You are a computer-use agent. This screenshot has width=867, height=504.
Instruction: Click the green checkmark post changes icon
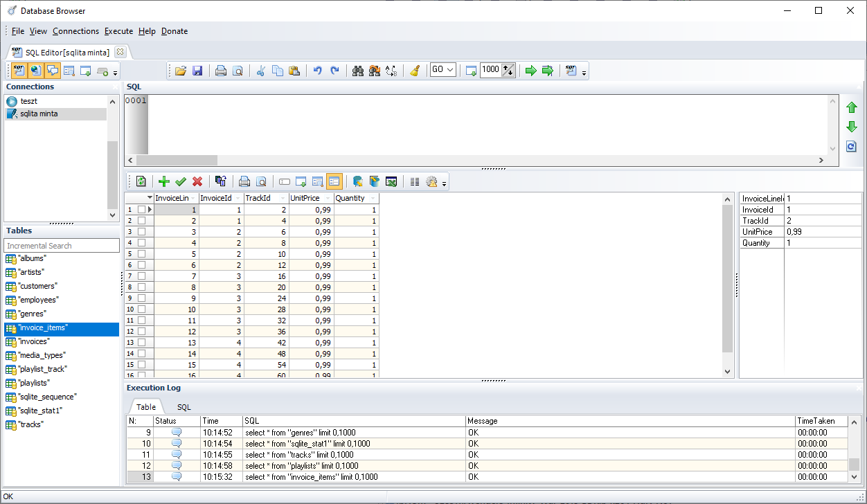[181, 181]
